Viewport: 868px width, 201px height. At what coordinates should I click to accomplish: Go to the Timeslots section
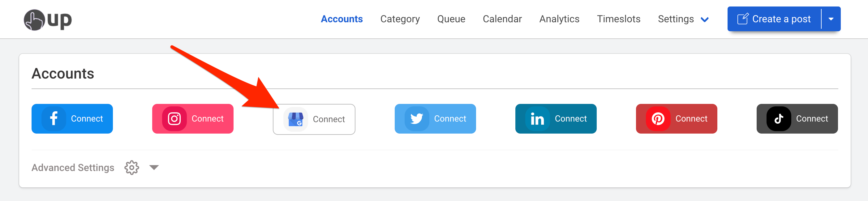[x=619, y=19]
